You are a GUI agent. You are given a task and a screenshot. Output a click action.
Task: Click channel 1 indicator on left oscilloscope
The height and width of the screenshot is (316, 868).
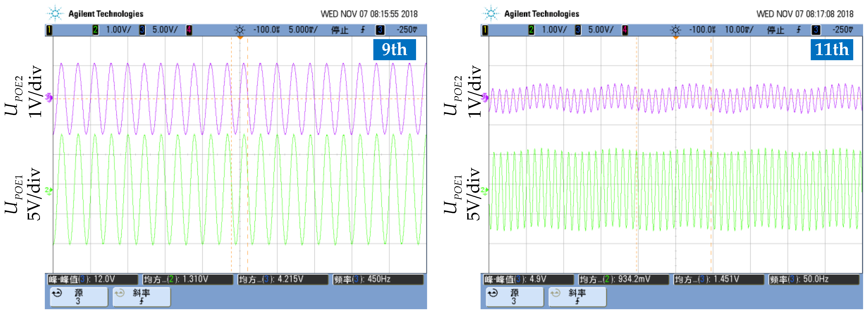tap(49, 30)
